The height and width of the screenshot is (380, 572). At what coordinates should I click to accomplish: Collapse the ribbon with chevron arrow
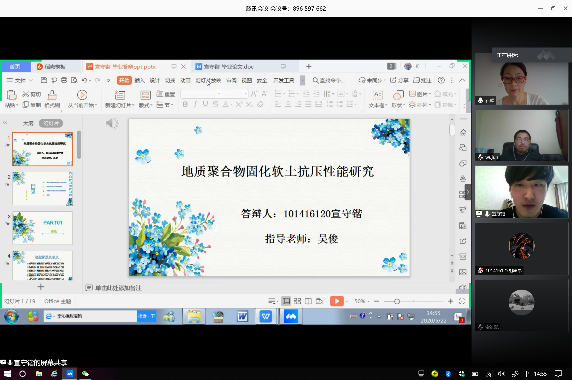point(462,80)
